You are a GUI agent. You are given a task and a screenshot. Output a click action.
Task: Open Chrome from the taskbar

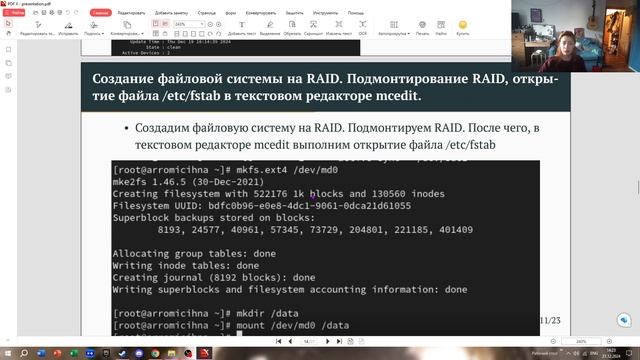[155, 353]
